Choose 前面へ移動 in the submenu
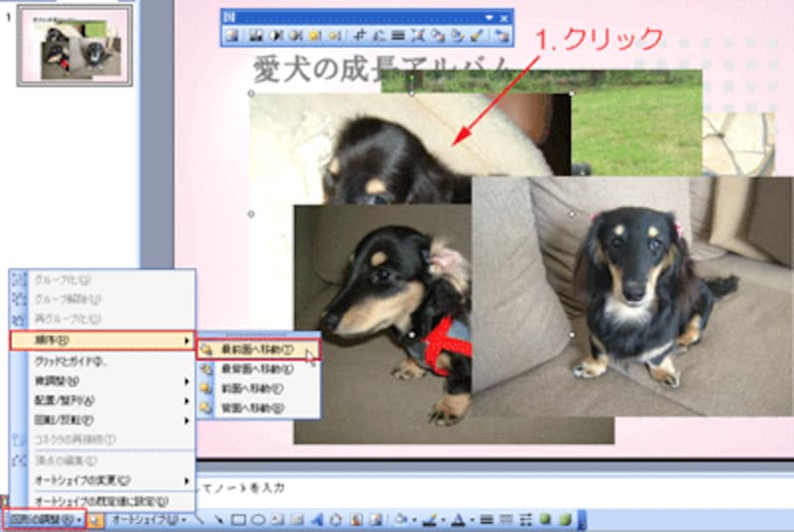Screen dimensions: 794x532 click(259, 389)
